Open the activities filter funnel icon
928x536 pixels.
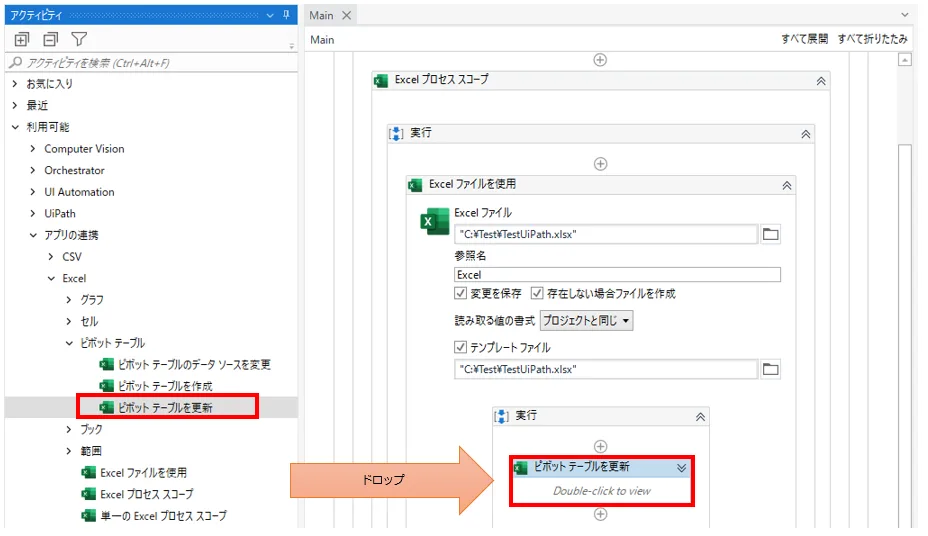[x=78, y=40]
